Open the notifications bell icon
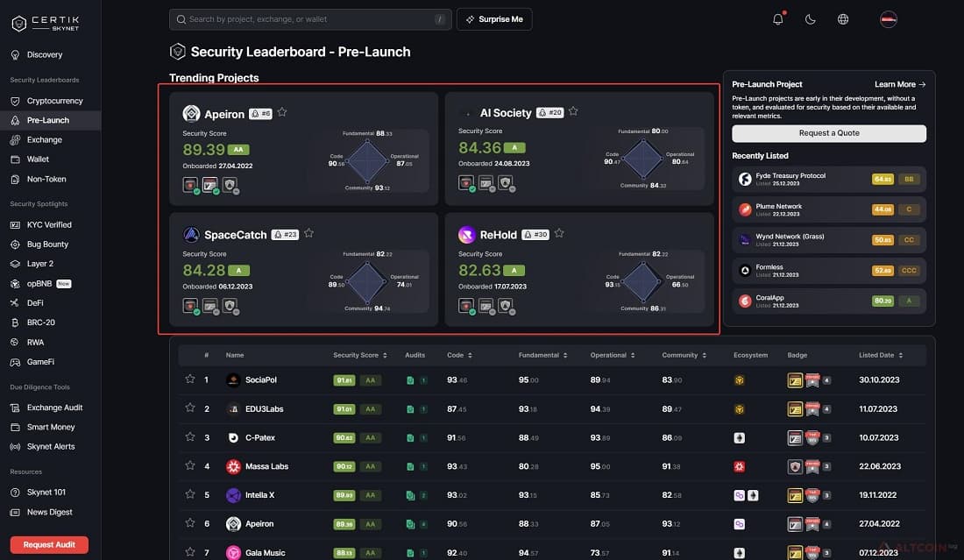The width and height of the screenshot is (964, 560). (777, 19)
